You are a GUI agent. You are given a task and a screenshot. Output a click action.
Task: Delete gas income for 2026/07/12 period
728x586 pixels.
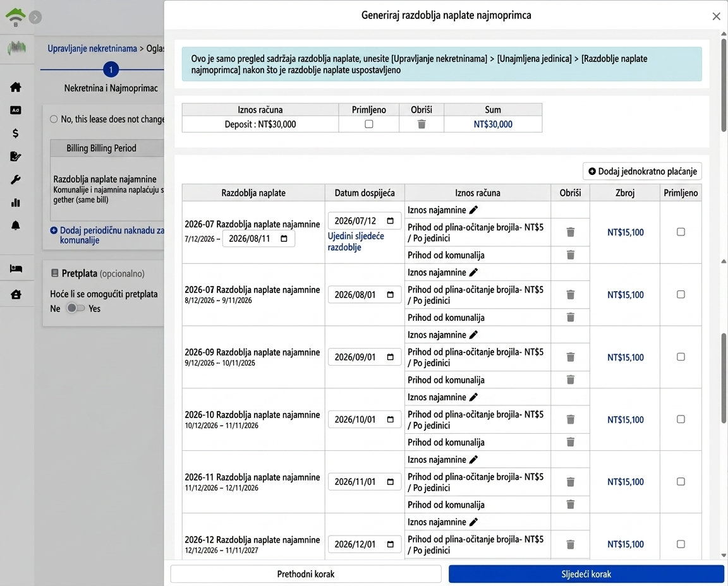point(571,232)
